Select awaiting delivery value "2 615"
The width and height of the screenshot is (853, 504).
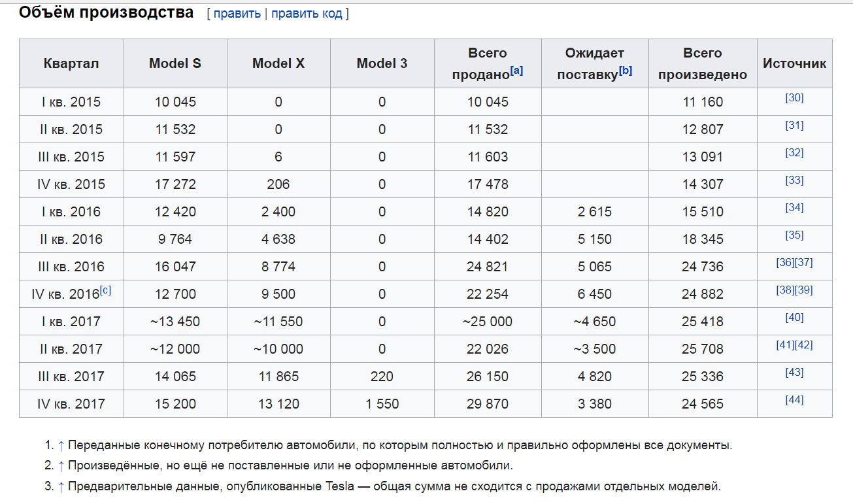(595, 212)
